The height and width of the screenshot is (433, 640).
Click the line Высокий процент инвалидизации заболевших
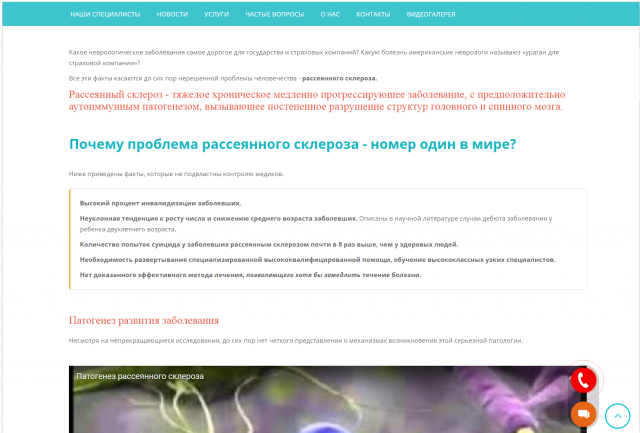[x=160, y=203]
